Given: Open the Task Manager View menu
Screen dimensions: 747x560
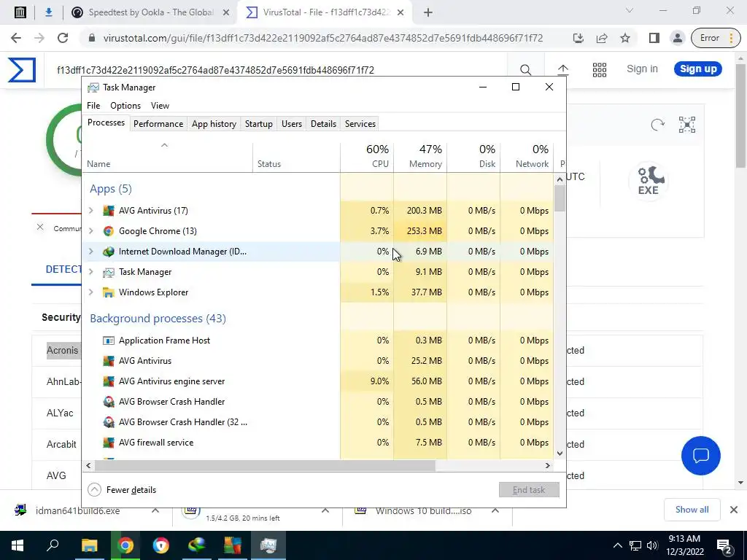Looking at the screenshot, I should point(160,106).
